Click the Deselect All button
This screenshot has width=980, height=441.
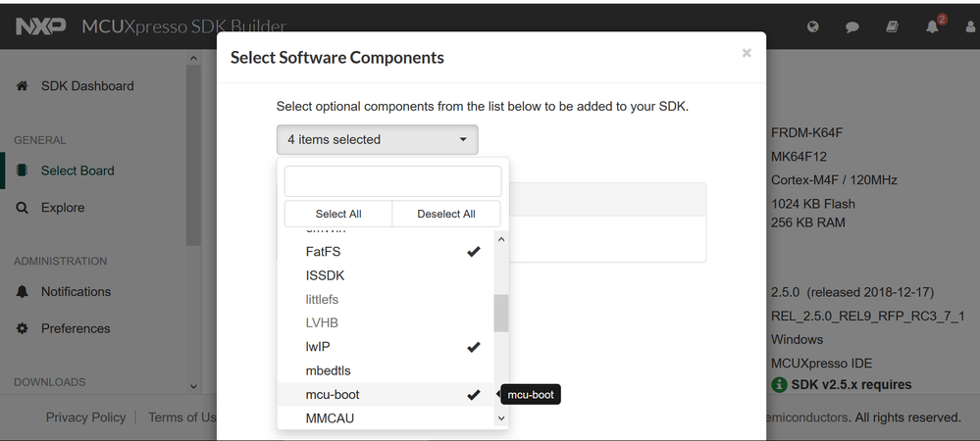(446, 214)
